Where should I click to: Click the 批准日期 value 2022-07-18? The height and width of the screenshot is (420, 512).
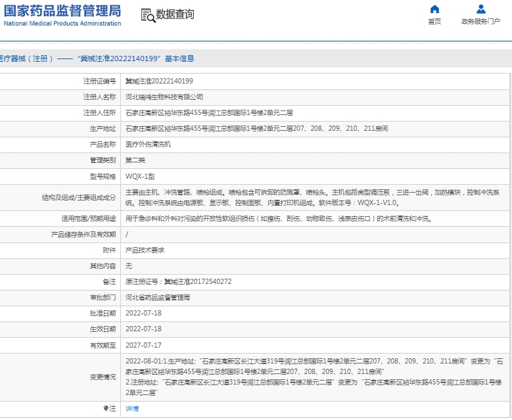(143, 313)
